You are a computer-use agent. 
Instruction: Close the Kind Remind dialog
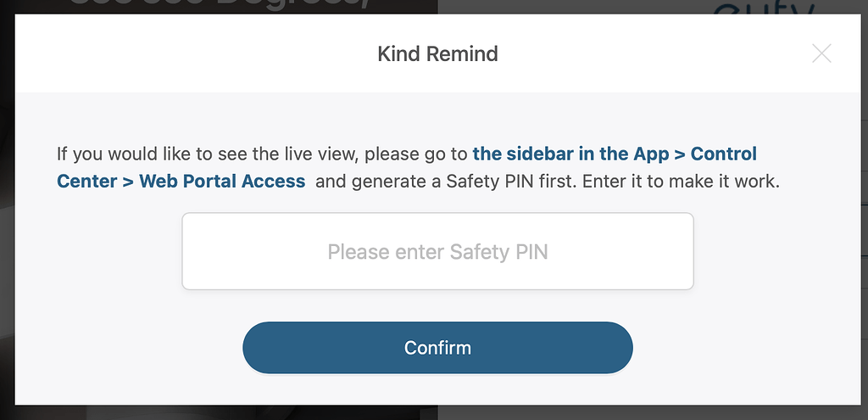tap(821, 54)
